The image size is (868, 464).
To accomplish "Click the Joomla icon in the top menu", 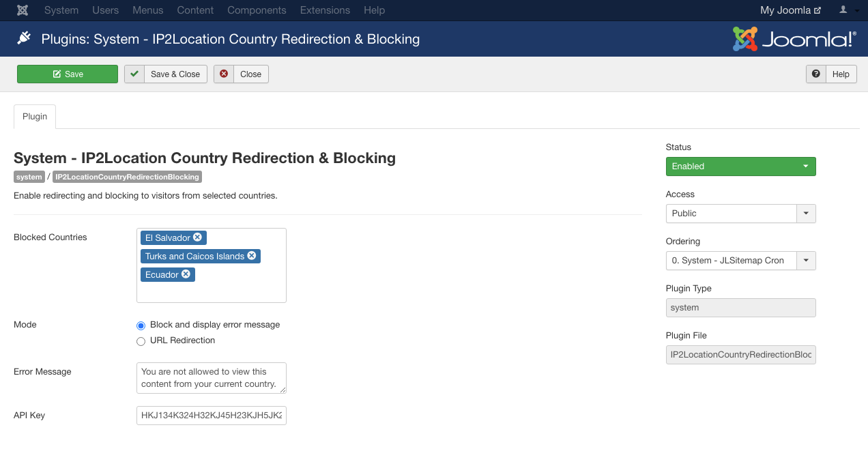I will 23,10.
